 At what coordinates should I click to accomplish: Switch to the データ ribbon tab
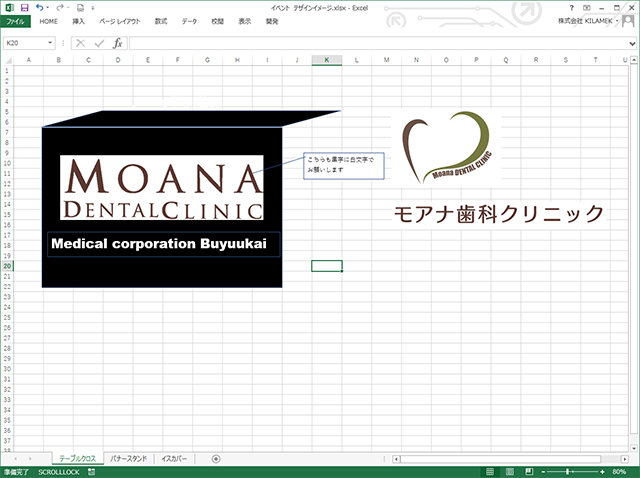pyautogui.click(x=189, y=21)
